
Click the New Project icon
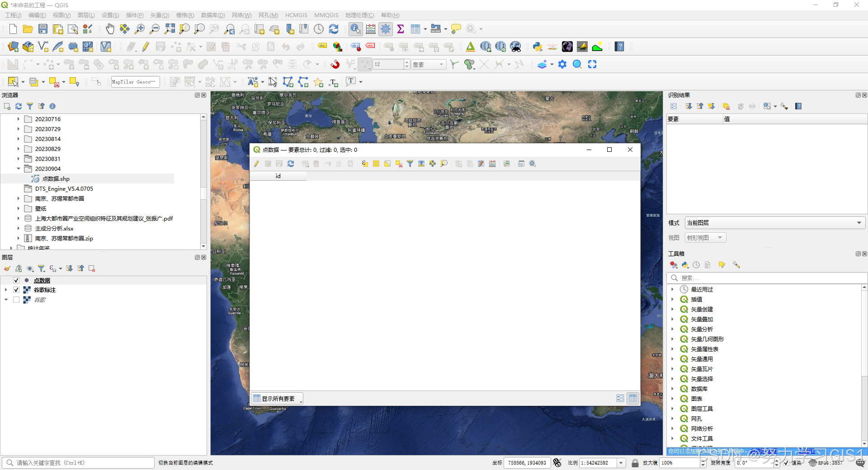(13, 29)
